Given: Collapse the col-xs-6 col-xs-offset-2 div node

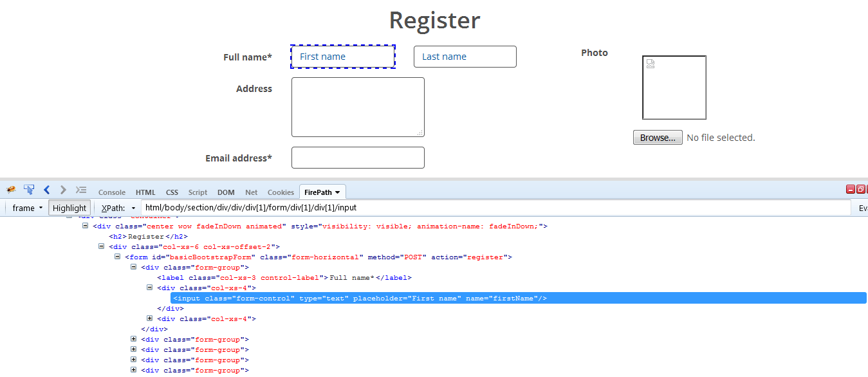Looking at the screenshot, I should point(102,246).
